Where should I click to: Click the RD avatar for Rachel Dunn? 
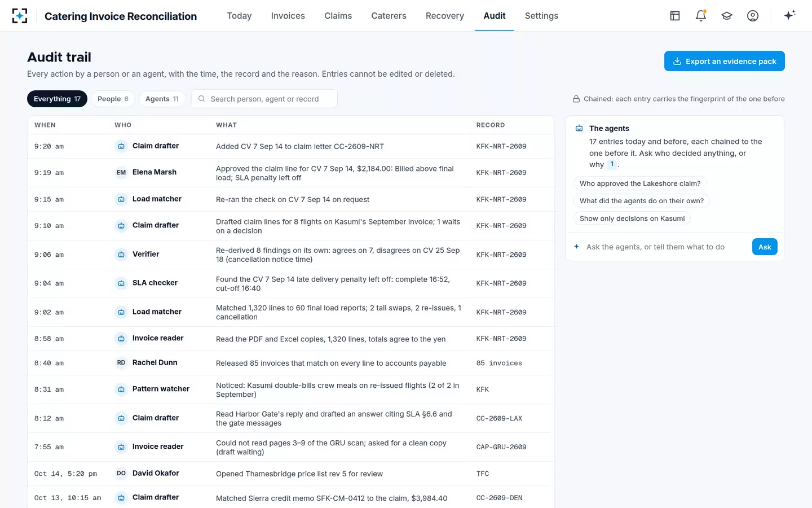[x=121, y=363]
